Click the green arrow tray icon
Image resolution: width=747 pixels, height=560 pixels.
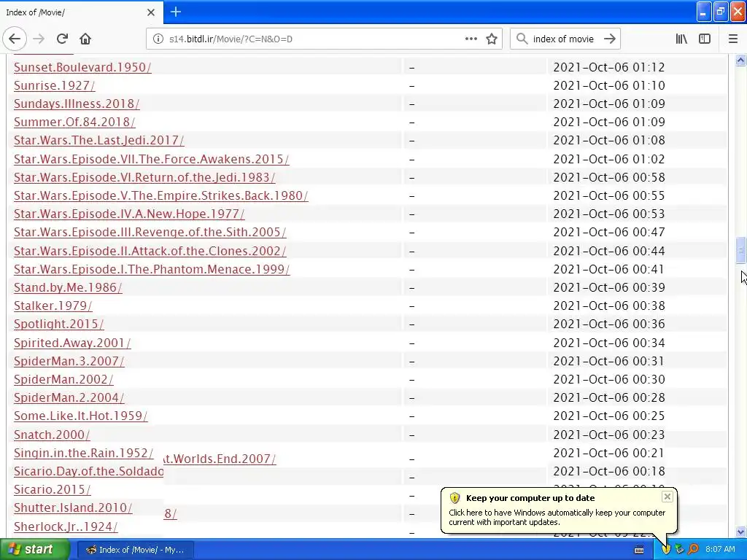679,549
